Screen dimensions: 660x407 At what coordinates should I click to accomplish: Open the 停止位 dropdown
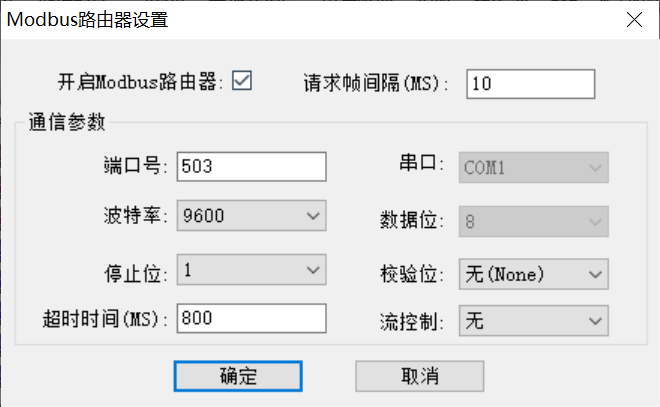pyautogui.click(x=251, y=270)
